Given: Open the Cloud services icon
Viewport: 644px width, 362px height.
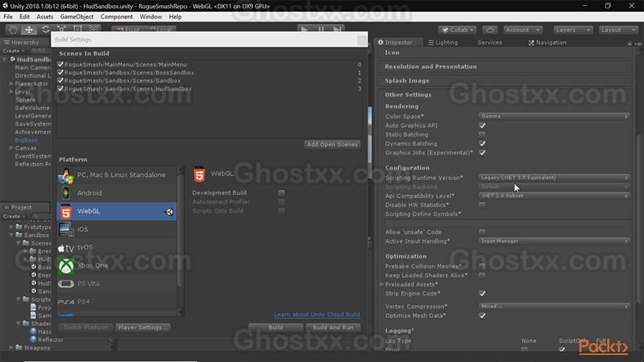Looking at the screenshot, I should click(490, 30).
